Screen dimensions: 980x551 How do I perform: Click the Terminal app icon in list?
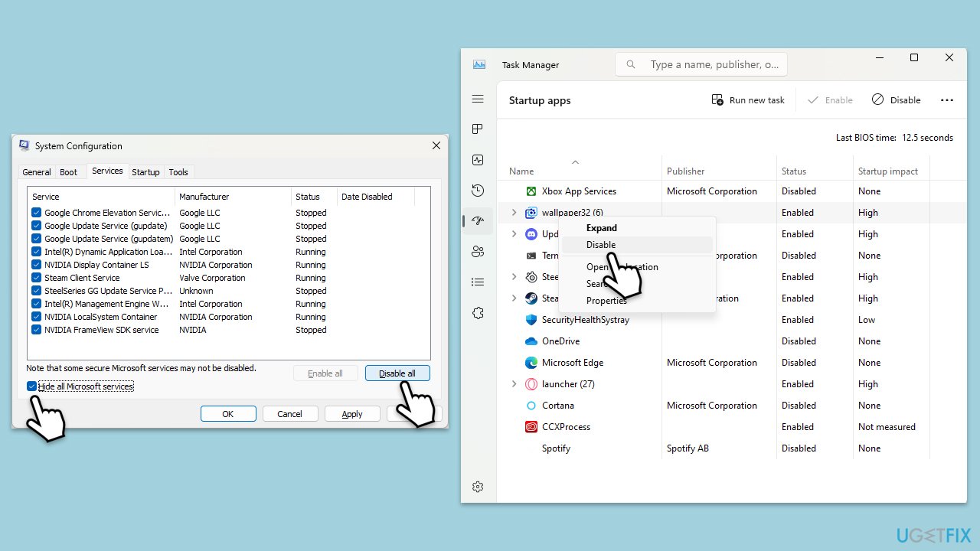pos(531,256)
